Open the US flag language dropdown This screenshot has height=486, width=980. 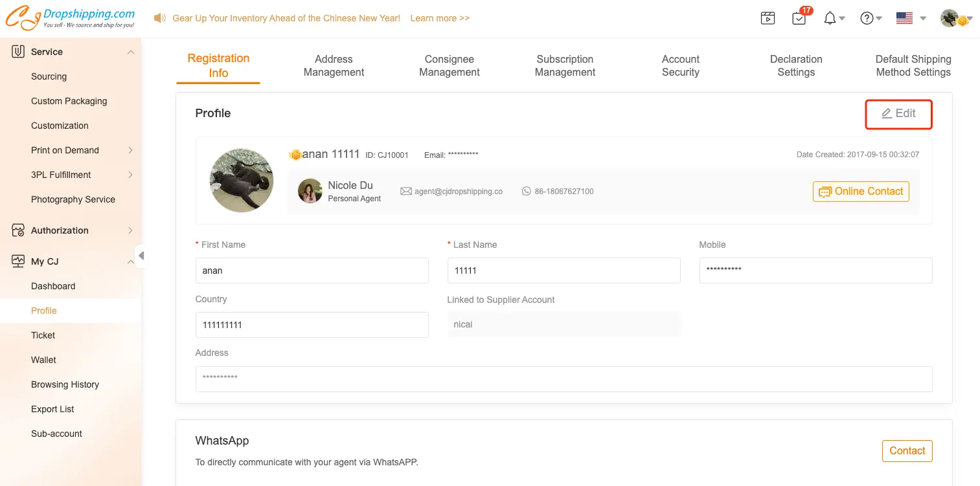(911, 18)
